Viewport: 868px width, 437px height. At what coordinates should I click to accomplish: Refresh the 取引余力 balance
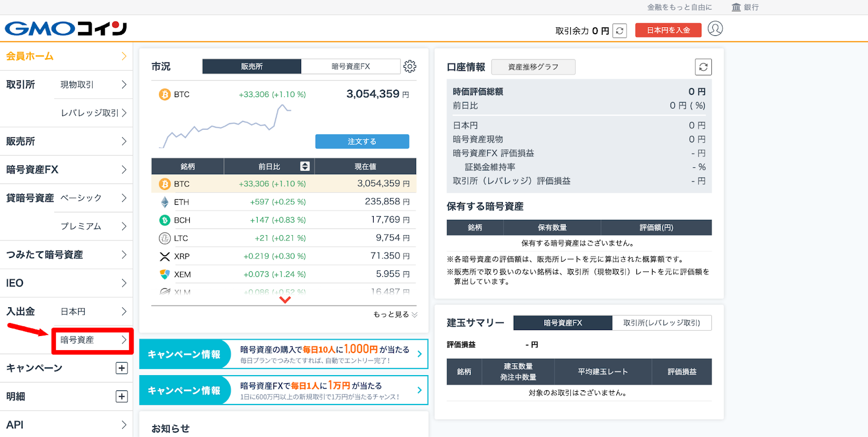point(620,30)
